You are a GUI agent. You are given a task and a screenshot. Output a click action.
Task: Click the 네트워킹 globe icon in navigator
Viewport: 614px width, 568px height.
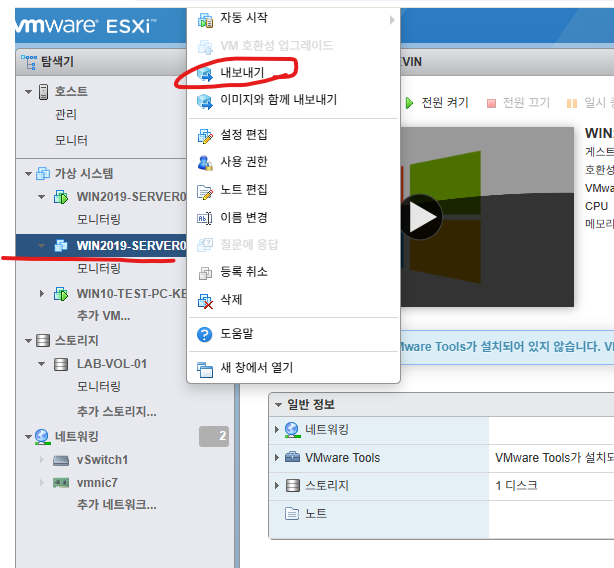pyautogui.click(x=42, y=436)
